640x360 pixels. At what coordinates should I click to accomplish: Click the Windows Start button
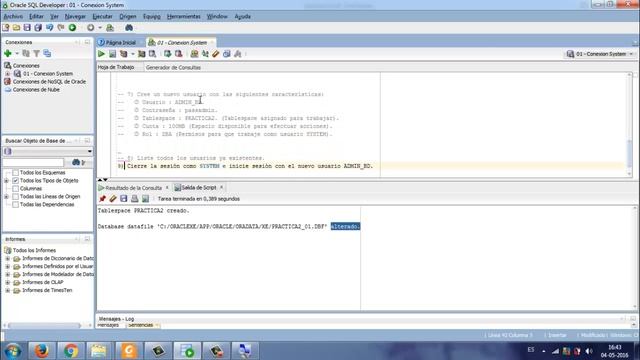pyautogui.click(x=13, y=351)
